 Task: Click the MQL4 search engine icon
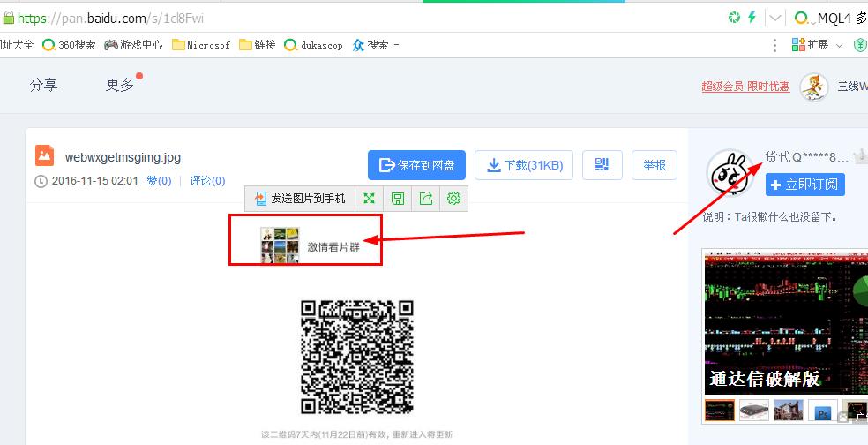point(800,19)
